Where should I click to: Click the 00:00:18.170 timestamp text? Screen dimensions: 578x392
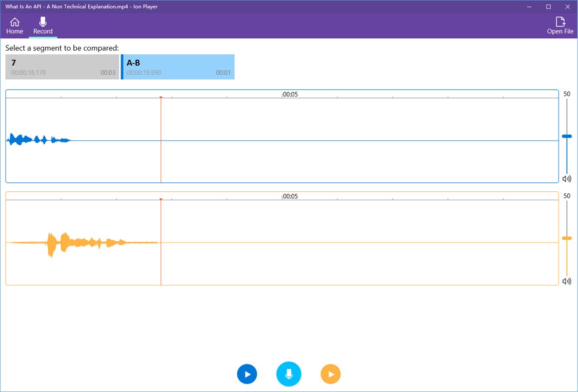pyautogui.click(x=28, y=73)
